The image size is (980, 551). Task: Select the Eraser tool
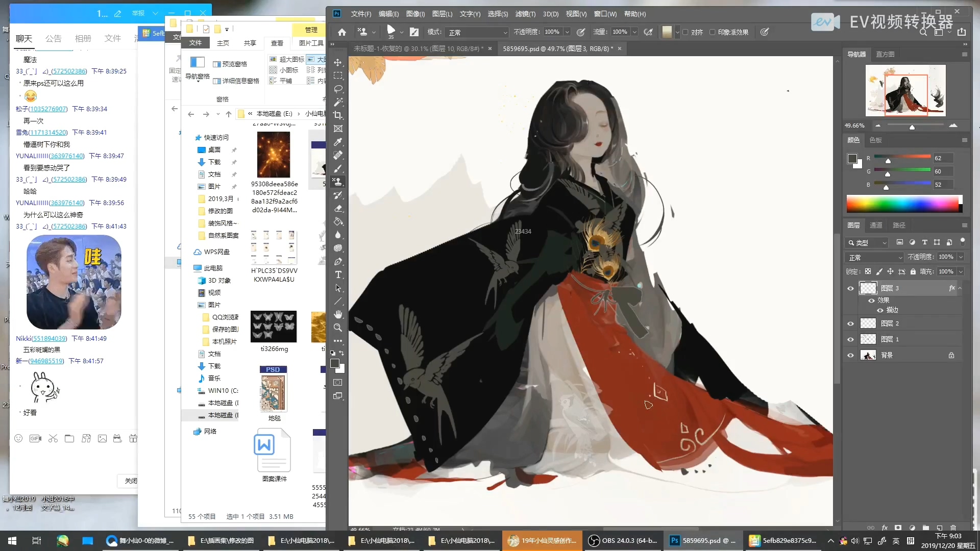[x=338, y=208]
